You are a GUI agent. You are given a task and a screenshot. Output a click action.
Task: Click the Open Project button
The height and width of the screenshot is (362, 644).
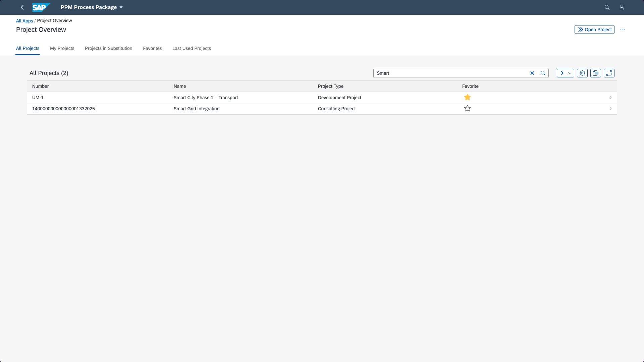594,29
